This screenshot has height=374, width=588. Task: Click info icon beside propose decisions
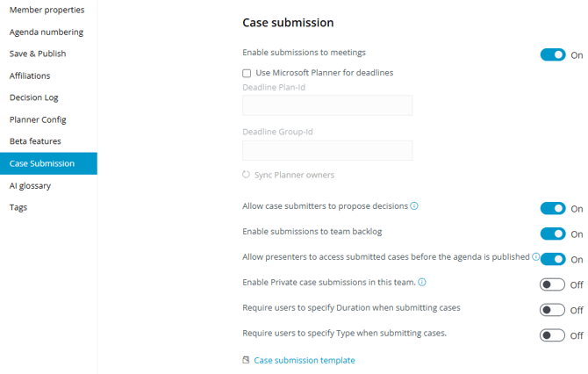click(x=414, y=206)
